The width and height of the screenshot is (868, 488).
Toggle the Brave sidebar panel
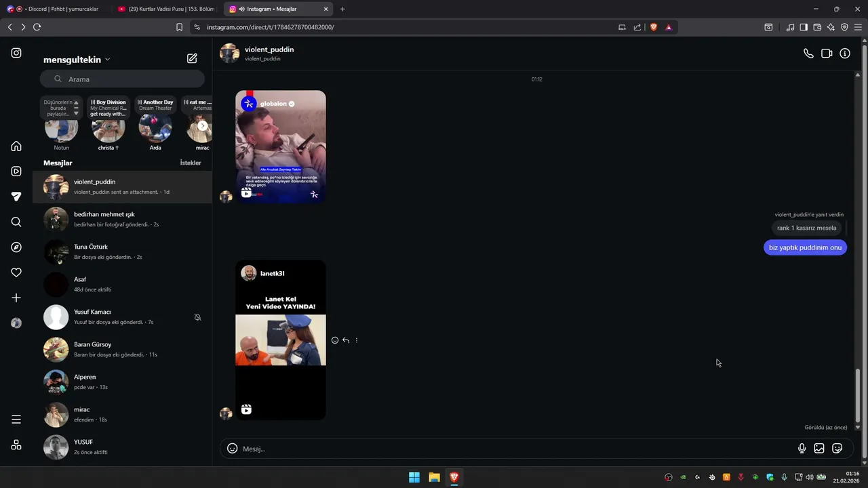pos(804,27)
